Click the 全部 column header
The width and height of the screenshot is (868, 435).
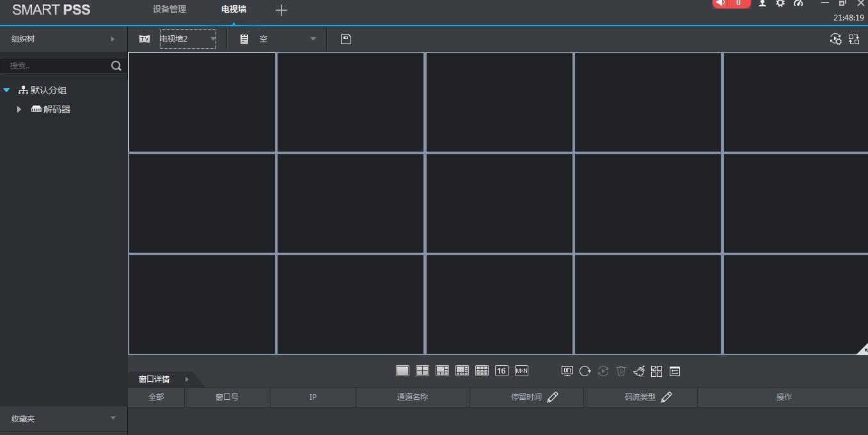(x=156, y=397)
